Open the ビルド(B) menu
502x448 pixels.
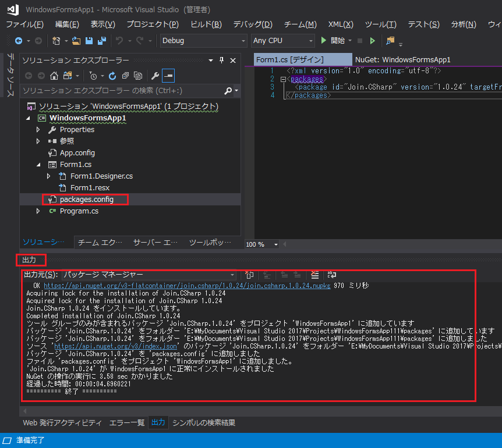pyautogui.click(x=206, y=24)
